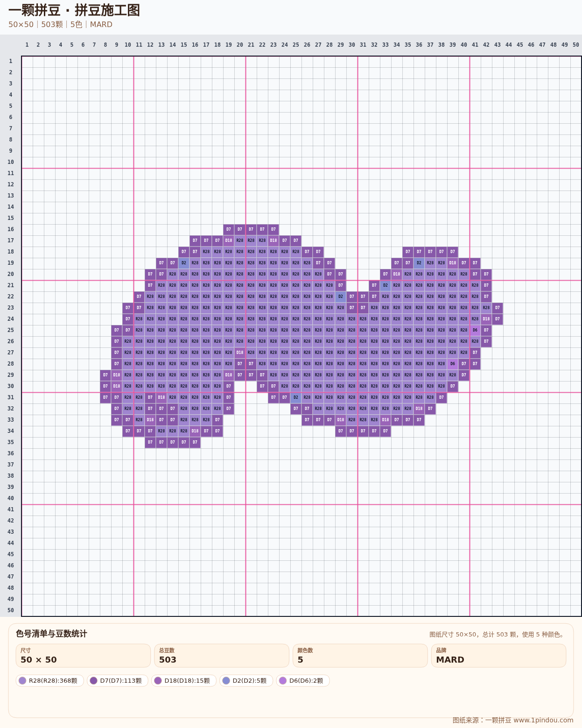Click the heading '色号清单与豆数统计'
582x728 pixels.
pos(51,634)
